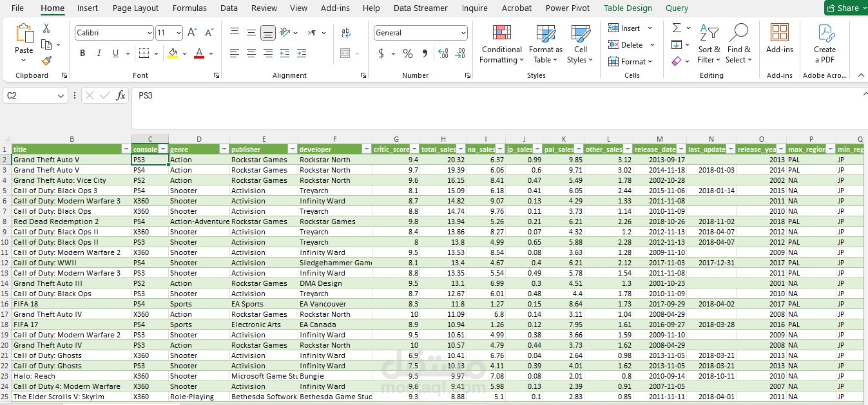Switch to the Query tab
The height and width of the screenshot is (405, 868).
[x=677, y=8]
